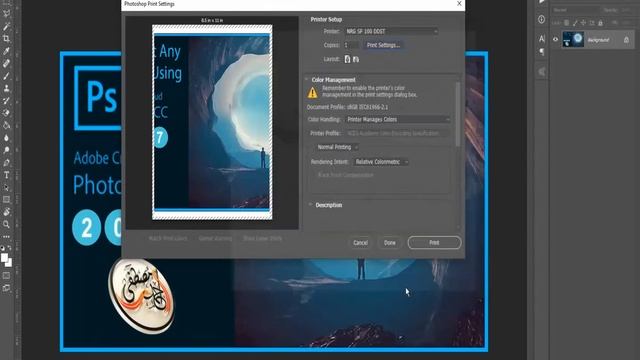The height and width of the screenshot is (360, 640).
Task: Select the Healing Brush tool
Action: pos(7,63)
